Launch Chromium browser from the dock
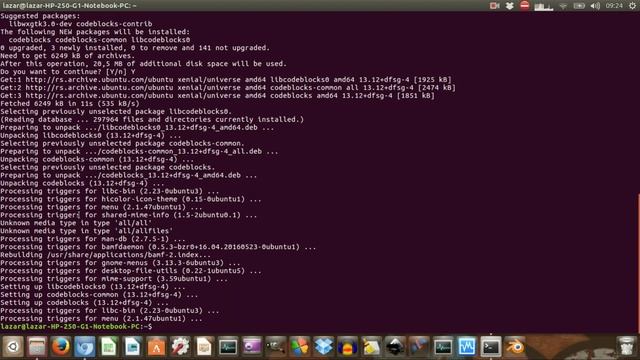The width and height of the screenshot is (640, 360). click(85, 347)
